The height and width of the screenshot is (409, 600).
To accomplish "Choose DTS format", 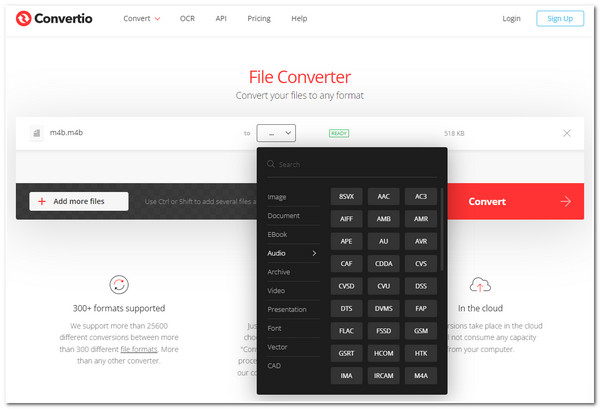I will 346,308.
